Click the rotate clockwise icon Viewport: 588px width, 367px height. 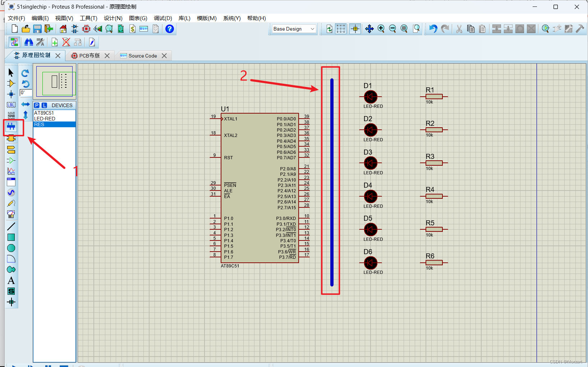tap(25, 73)
